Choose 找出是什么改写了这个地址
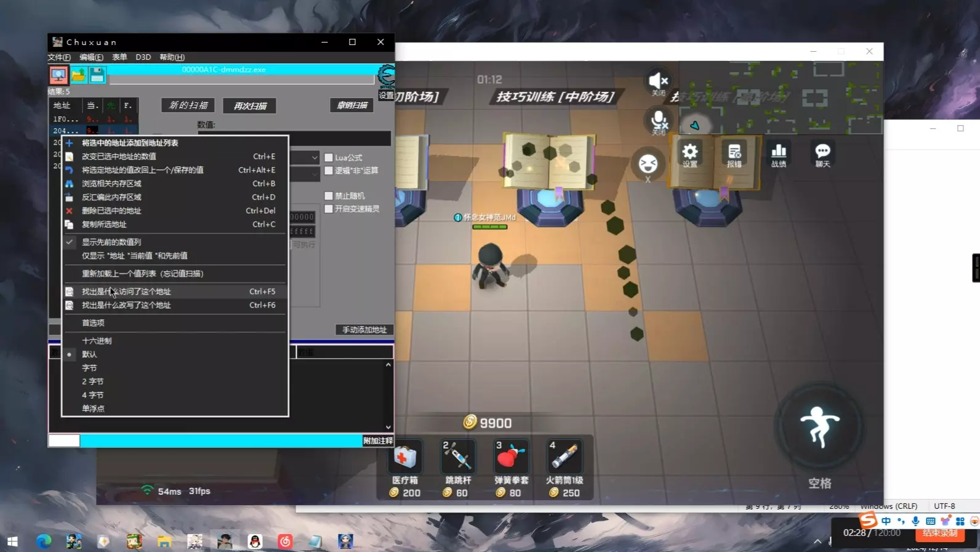Viewport: 980px width, 552px height. point(175,305)
